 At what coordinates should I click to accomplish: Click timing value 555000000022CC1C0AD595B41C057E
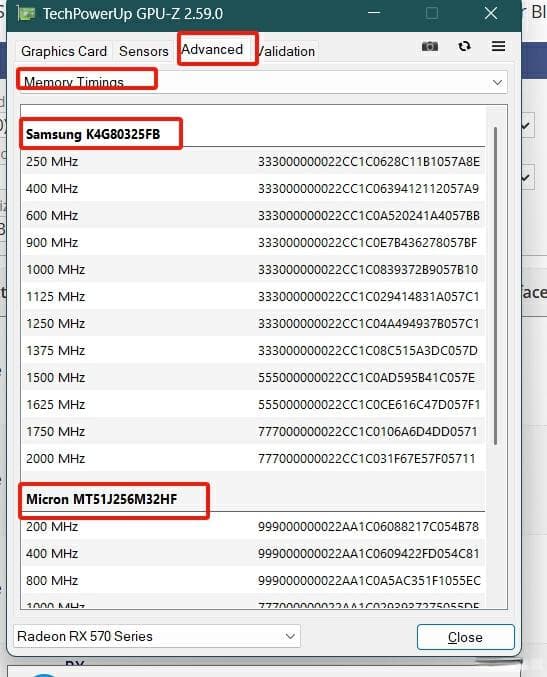pyautogui.click(x=367, y=378)
